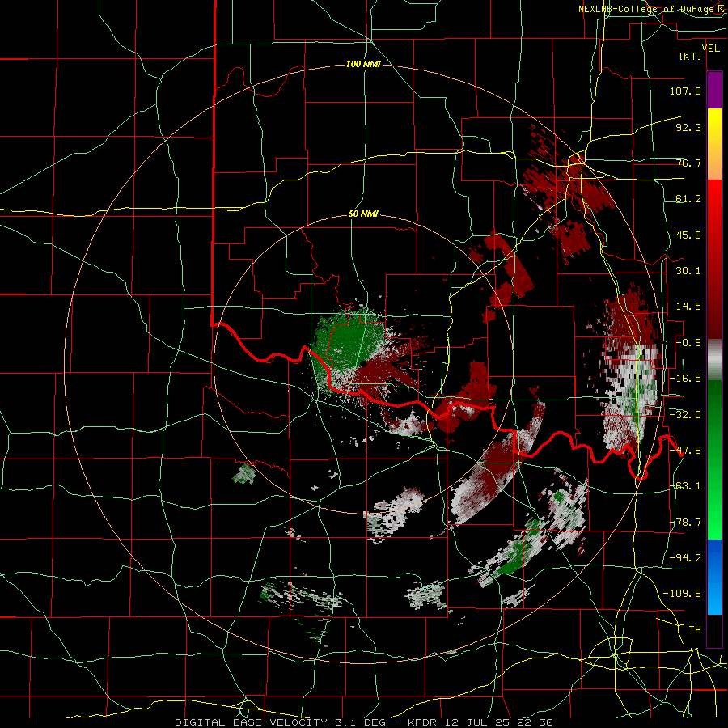
Task: Select the -109.8 legend value
Action: click(x=682, y=594)
